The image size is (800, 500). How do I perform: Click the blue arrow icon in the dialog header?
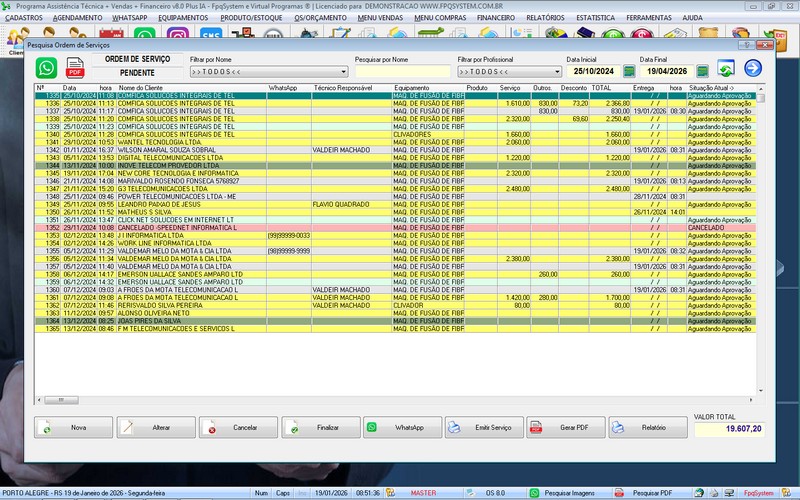pos(753,68)
